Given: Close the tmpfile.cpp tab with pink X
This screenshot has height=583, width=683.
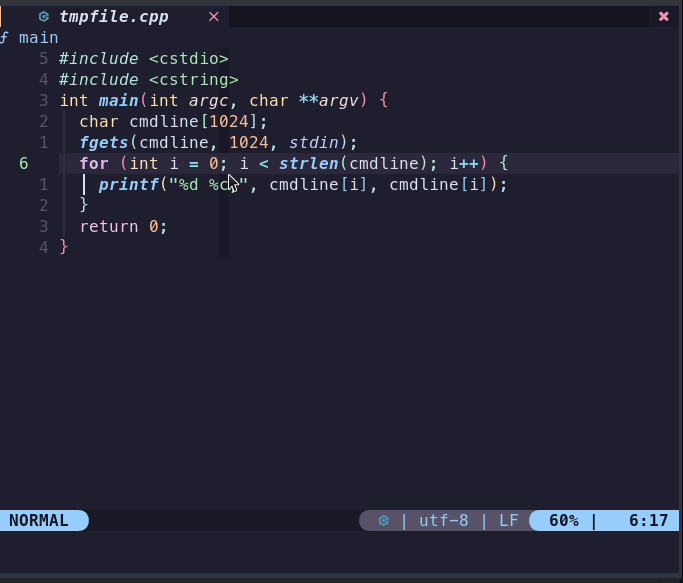Looking at the screenshot, I should [x=213, y=17].
